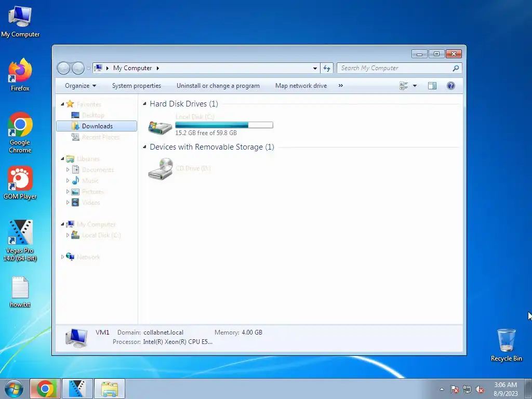The width and height of the screenshot is (532, 399).
Task: Expand the Pictures library node
Action: click(x=68, y=192)
